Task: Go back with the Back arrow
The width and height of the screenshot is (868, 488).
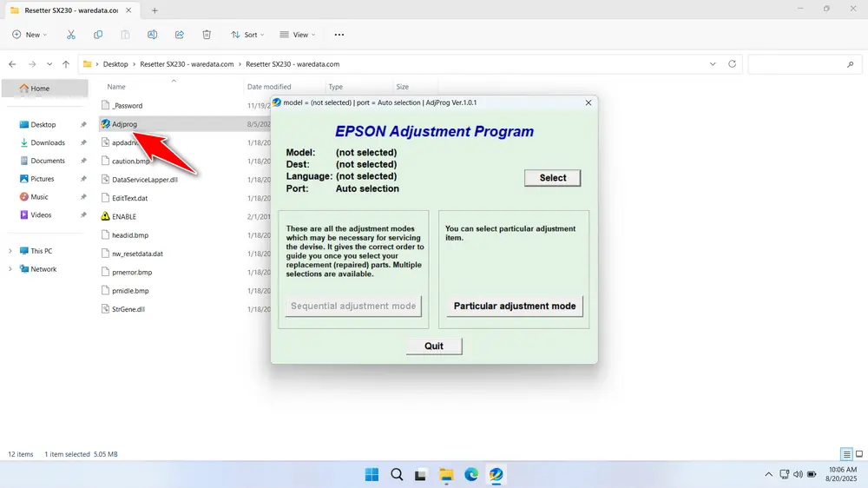Action: pyautogui.click(x=12, y=64)
